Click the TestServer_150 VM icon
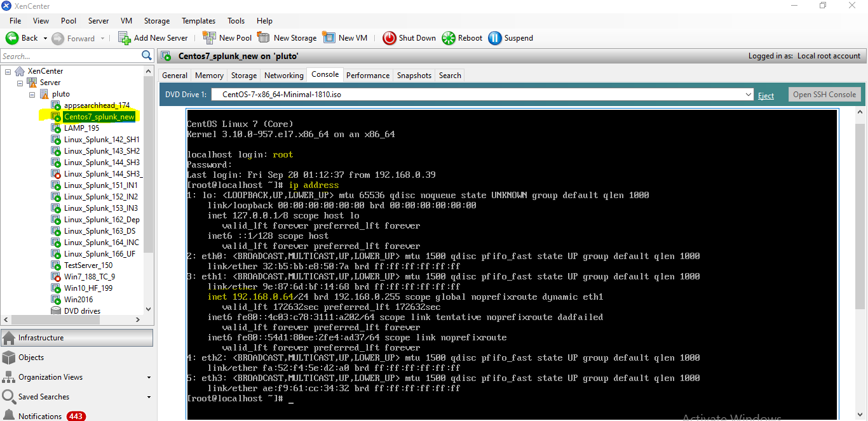The image size is (868, 421). (57, 265)
